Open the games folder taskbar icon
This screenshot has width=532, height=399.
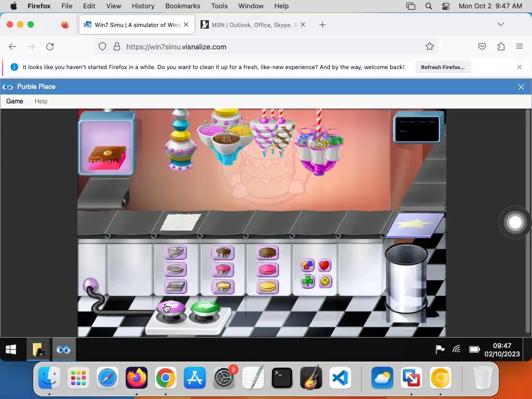click(39, 350)
